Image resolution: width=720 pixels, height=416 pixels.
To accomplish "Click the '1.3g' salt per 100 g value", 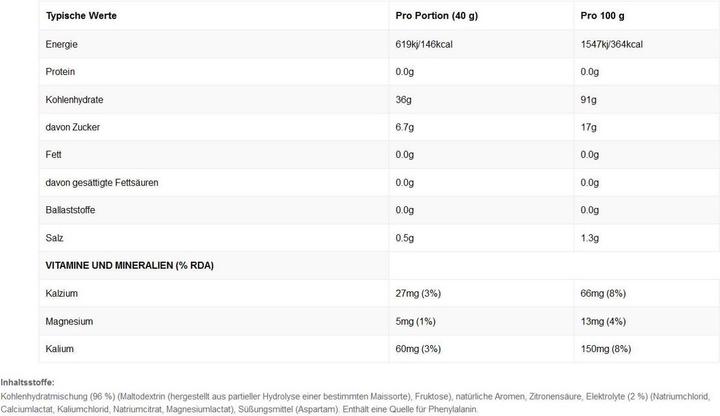I will (592, 237).
